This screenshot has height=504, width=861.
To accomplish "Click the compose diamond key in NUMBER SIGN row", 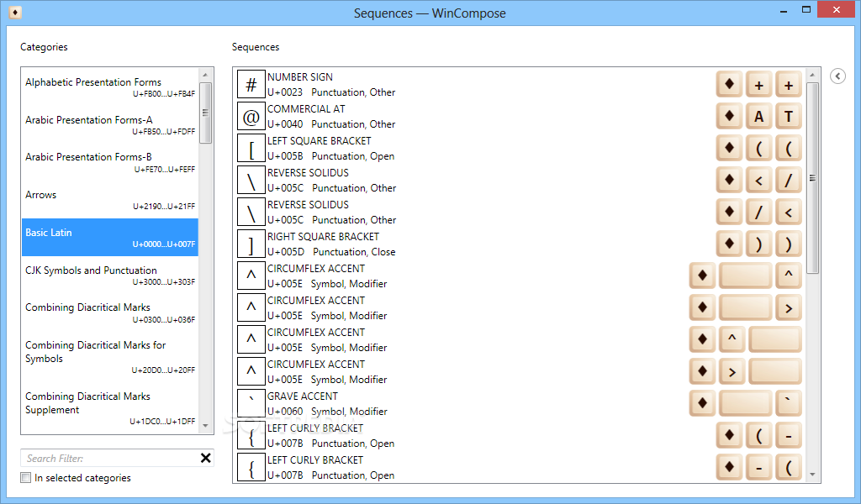I will click(729, 84).
